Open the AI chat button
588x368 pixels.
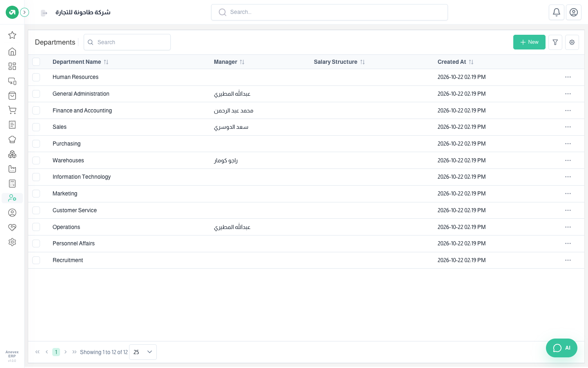coord(561,348)
